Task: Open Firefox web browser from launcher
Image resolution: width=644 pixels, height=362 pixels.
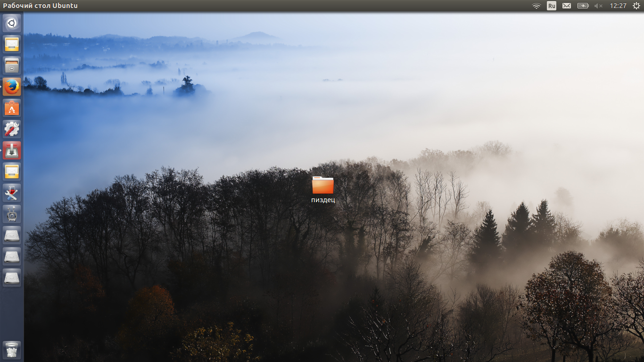Action: [x=12, y=87]
